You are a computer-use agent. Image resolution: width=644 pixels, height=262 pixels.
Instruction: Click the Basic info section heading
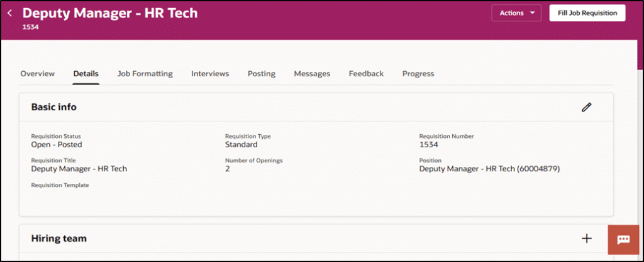click(54, 107)
